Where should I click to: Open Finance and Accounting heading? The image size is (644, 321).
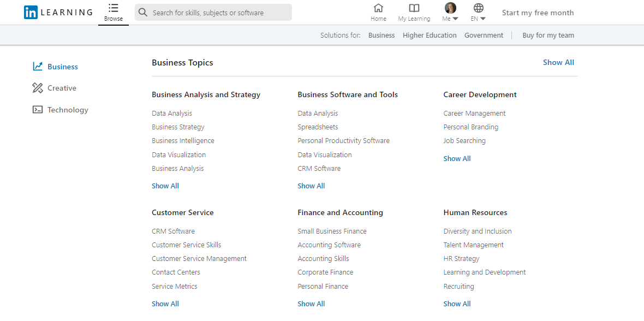[x=341, y=212]
